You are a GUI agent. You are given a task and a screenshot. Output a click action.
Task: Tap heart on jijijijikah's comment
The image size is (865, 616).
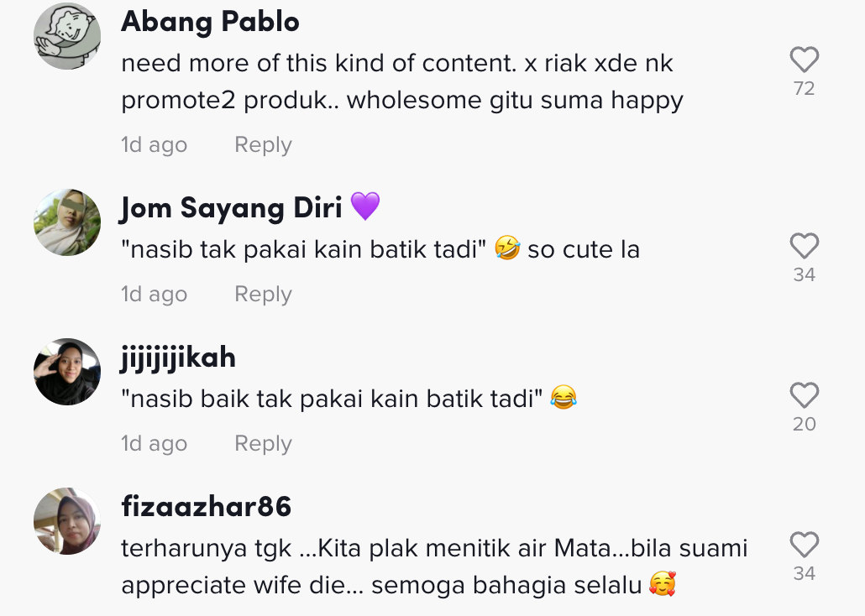point(804,395)
